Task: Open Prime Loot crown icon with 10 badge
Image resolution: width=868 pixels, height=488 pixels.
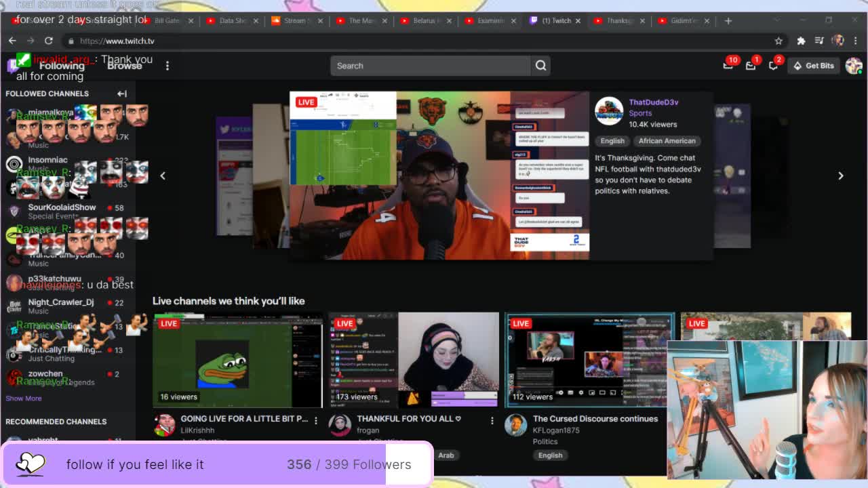Action: [x=728, y=66]
